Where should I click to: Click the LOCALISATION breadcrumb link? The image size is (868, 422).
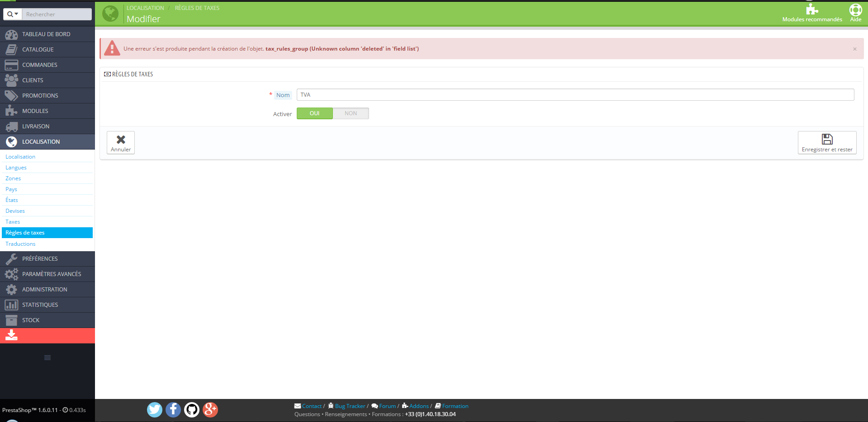145,8
